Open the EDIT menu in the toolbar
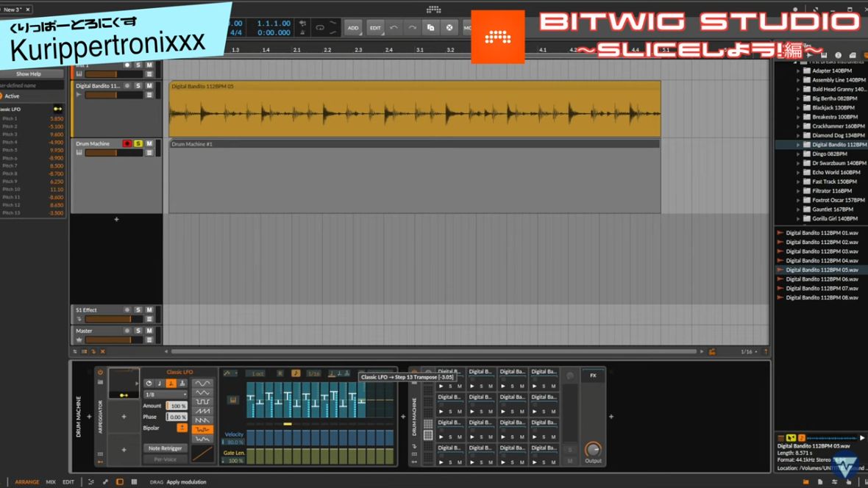This screenshot has height=488, width=868. tap(375, 28)
